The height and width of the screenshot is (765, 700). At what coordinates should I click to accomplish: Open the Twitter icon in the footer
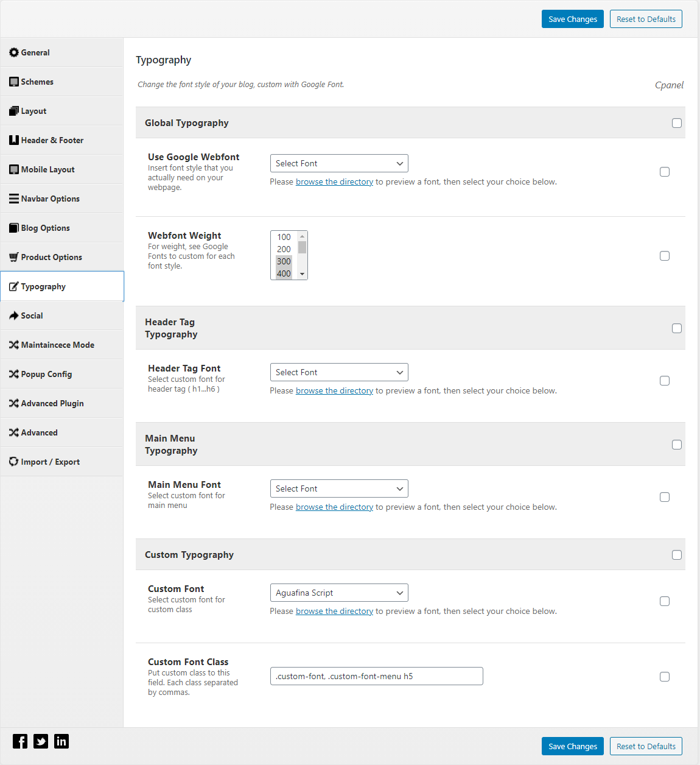[x=41, y=741]
